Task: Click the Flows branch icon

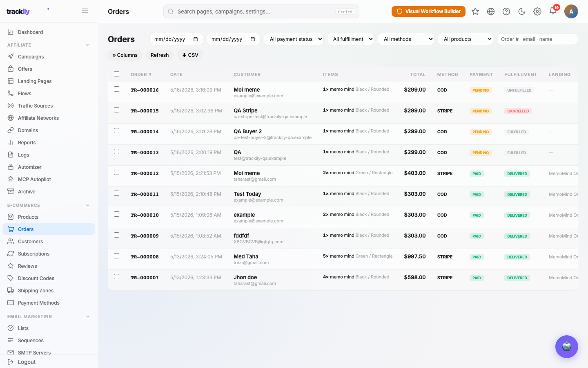Action: [11, 93]
